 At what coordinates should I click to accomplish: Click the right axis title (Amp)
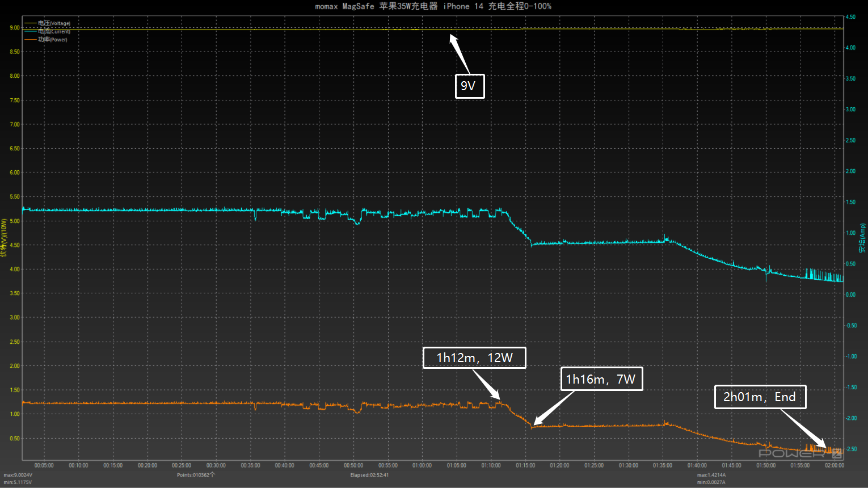point(862,238)
